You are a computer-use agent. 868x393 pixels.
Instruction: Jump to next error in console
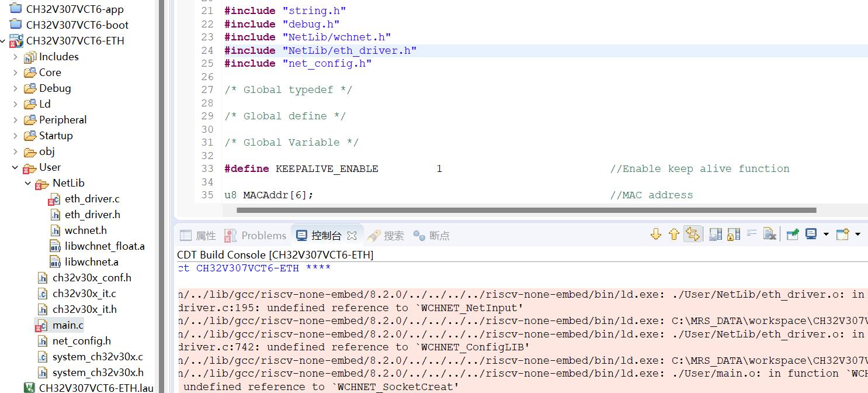point(655,235)
